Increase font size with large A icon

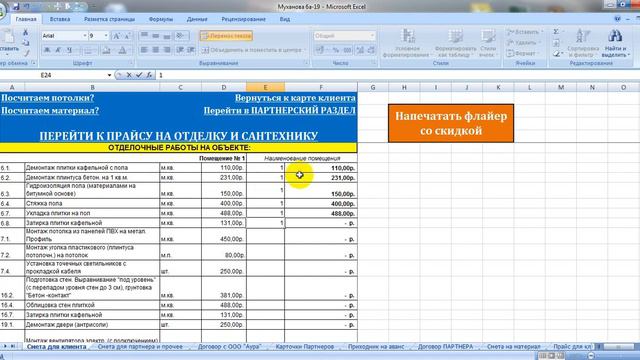click(116, 36)
